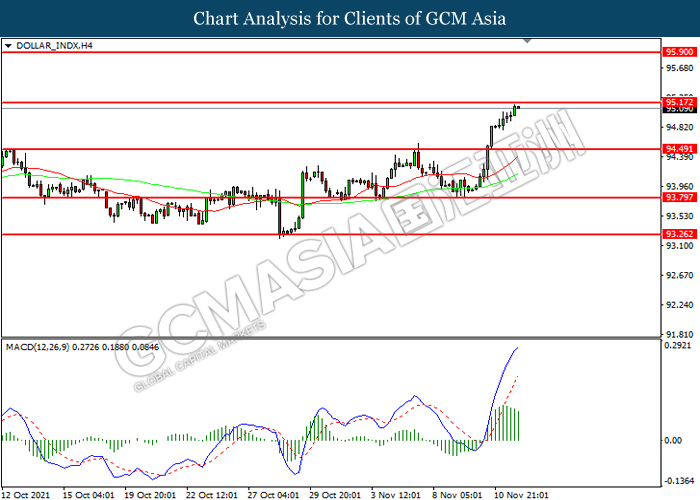Select the 94.491 level price label

pyautogui.click(x=679, y=149)
